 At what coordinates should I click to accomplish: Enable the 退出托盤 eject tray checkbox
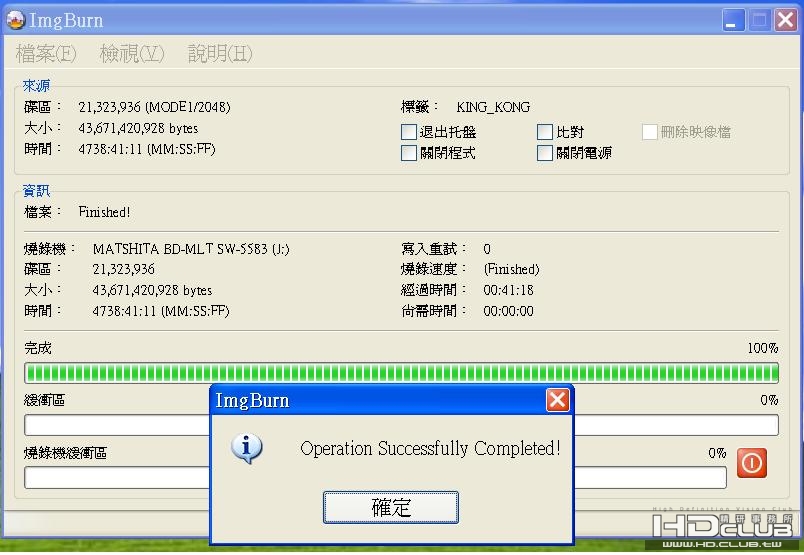pyautogui.click(x=409, y=132)
